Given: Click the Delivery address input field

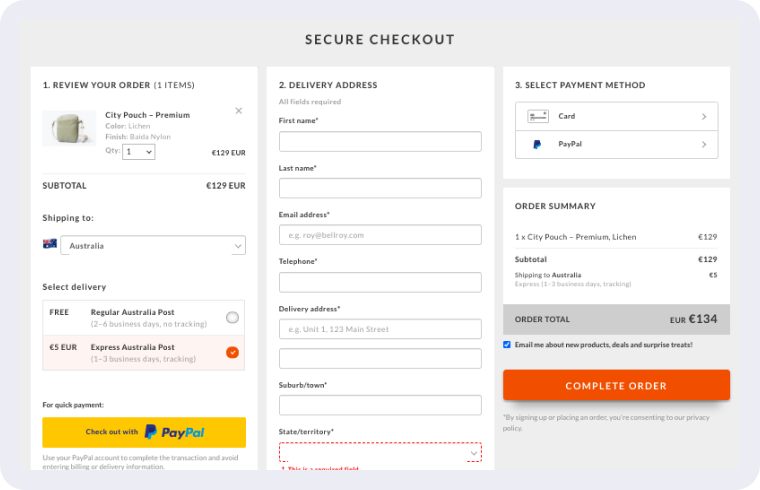Looking at the screenshot, I should [x=380, y=329].
